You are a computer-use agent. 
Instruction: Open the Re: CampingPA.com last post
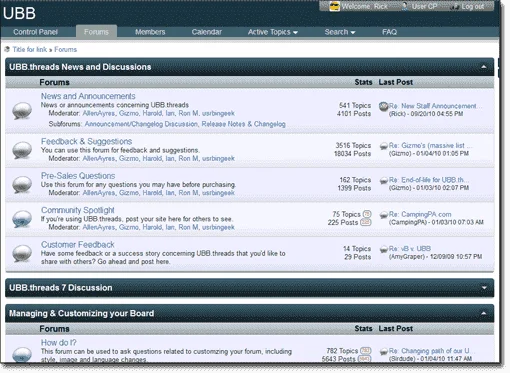pos(420,214)
